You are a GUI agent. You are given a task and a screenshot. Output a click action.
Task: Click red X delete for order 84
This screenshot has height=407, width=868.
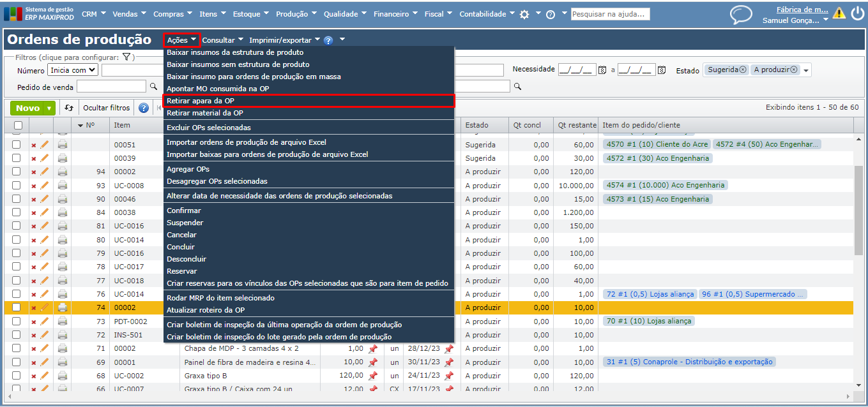(34, 213)
